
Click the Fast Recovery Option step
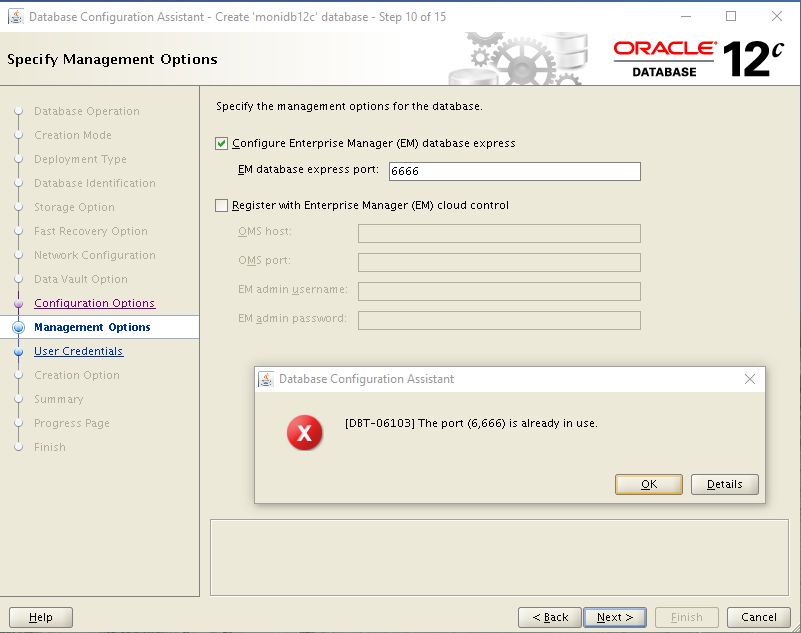[90, 231]
